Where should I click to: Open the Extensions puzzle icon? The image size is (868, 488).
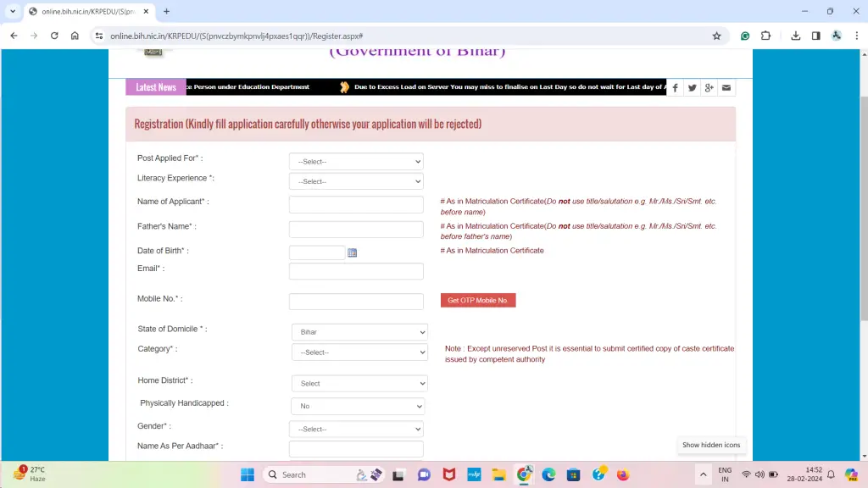(765, 36)
